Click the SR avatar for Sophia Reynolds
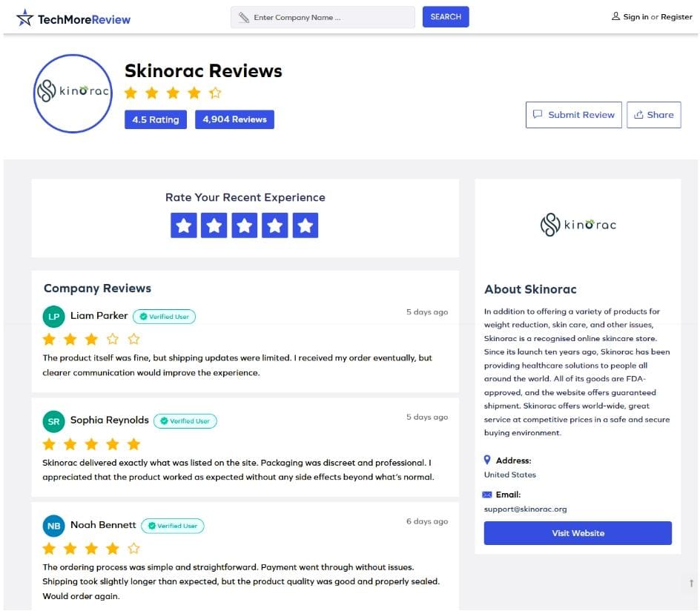The image size is (700, 611). 53,421
